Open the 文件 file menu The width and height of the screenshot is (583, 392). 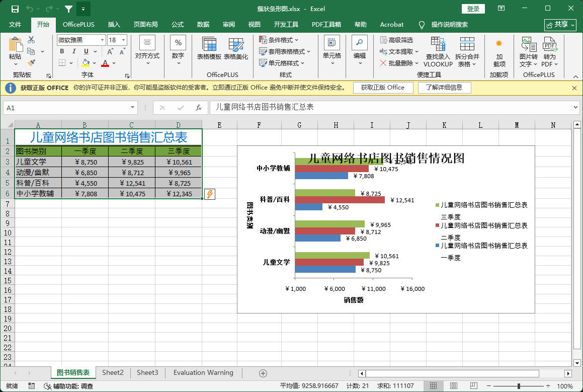pyautogui.click(x=15, y=25)
